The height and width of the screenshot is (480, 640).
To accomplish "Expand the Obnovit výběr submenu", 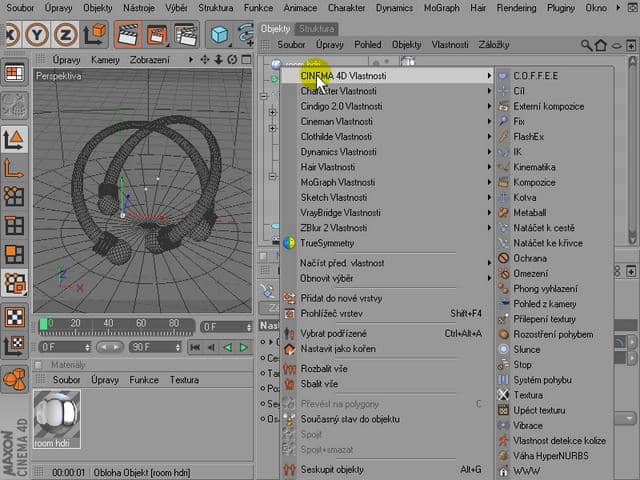I will [x=387, y=278].
